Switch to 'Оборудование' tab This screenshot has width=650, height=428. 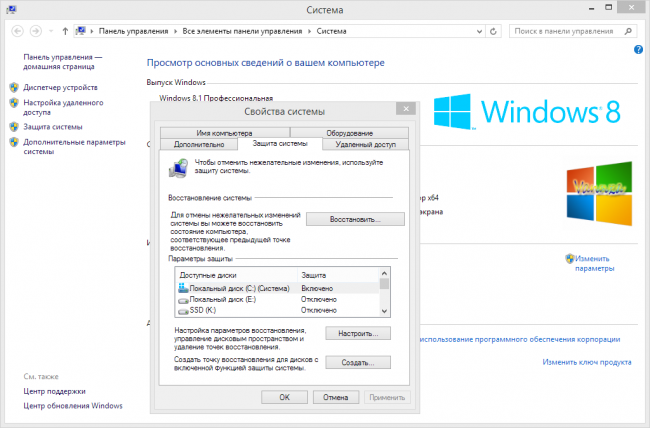tap(349, 133)
